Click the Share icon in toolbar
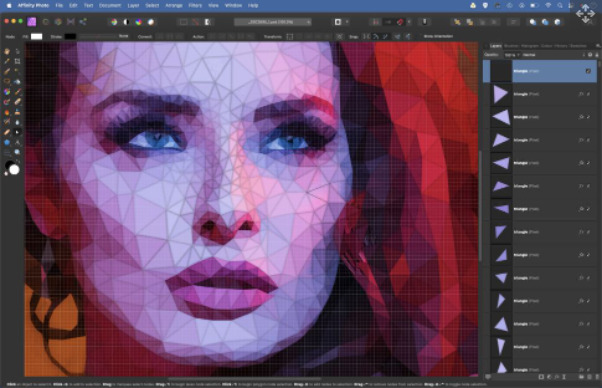 [83, 22]
